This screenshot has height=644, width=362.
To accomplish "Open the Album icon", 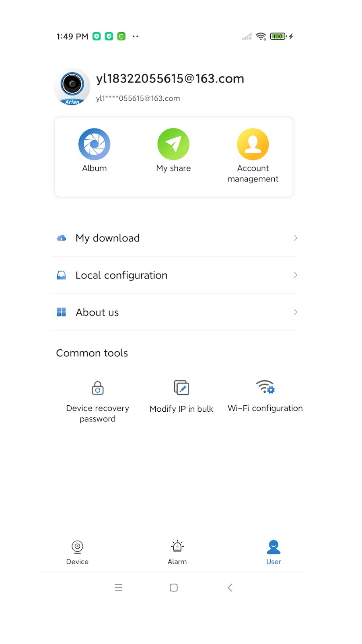I will coord(94,144).
